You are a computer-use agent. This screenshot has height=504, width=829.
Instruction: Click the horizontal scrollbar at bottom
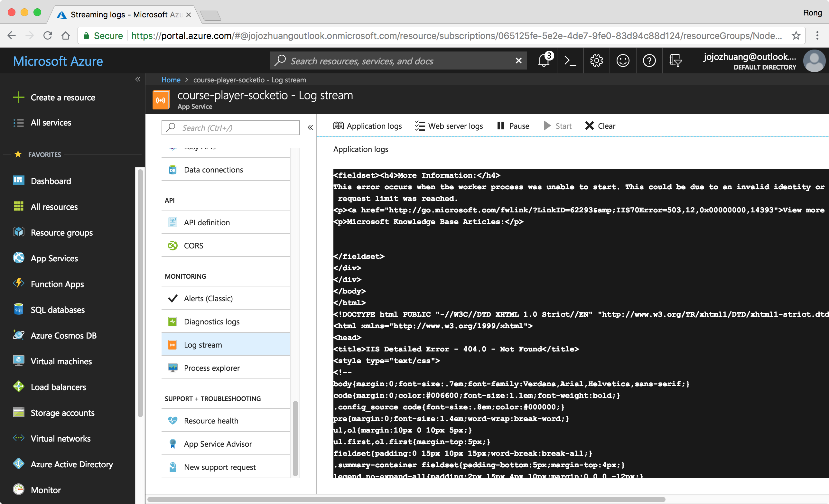[x=406, y=499]
